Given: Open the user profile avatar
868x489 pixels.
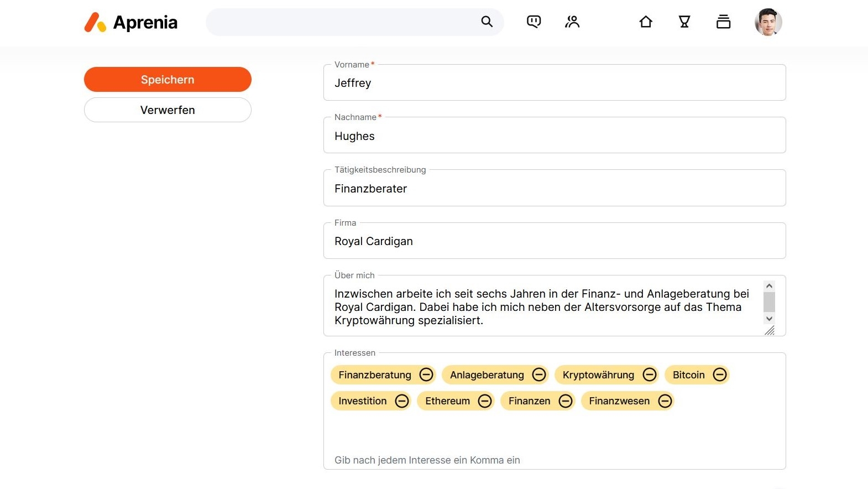Looking at the screenshot, I should [768, 22].
